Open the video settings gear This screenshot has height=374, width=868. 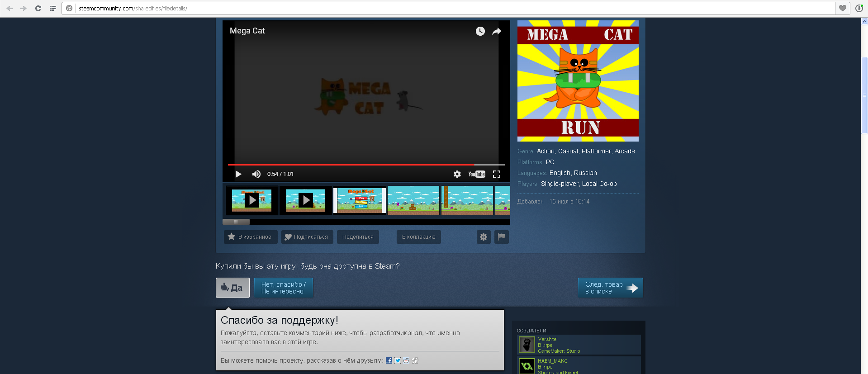(457, 174)
